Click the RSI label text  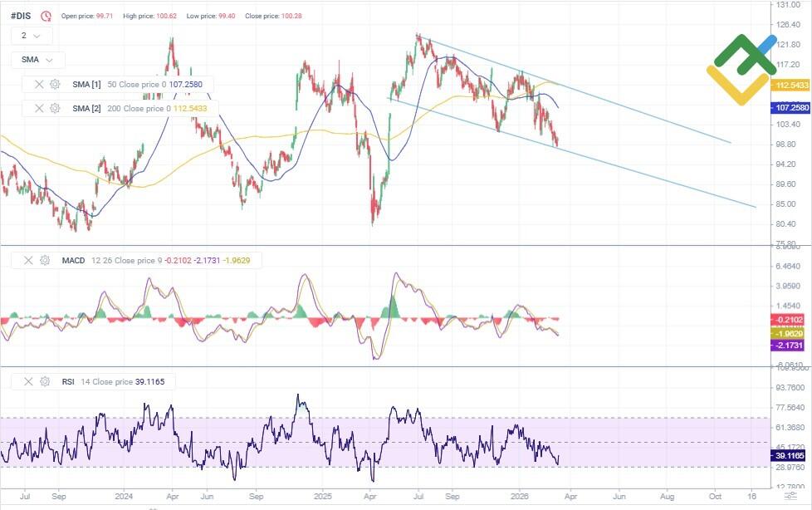(x=68, y=381)
